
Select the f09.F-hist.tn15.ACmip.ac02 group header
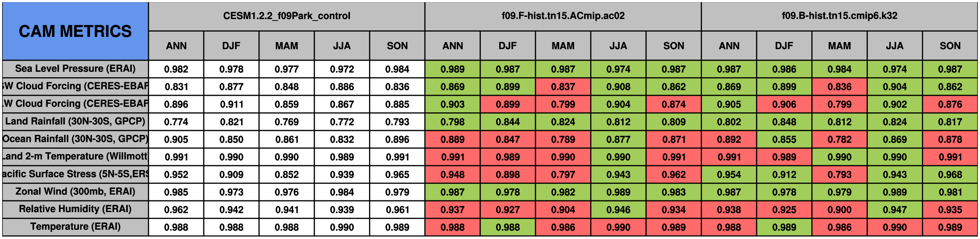(x=563, y=16)
